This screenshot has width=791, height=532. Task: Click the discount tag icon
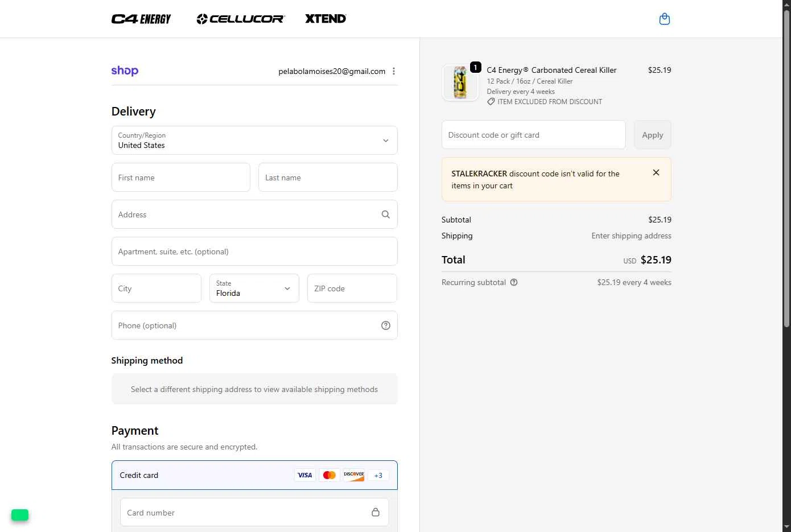click(x=491, y=102)
